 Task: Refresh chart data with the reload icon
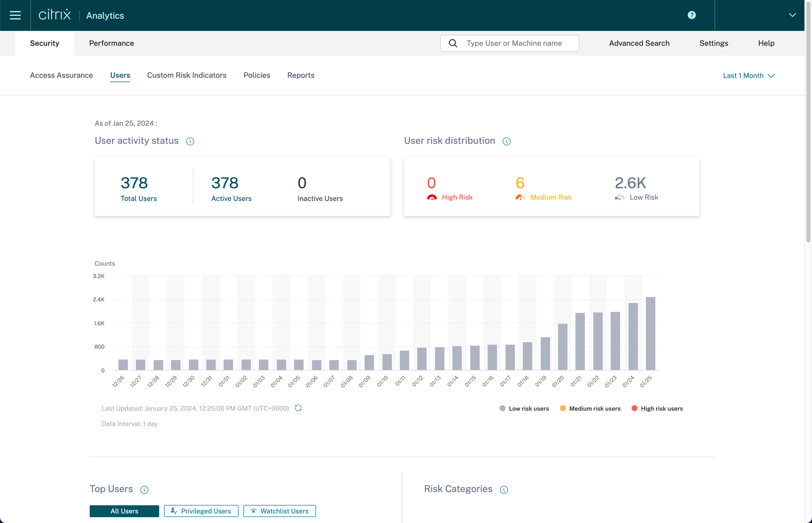pyautogui.click(x=298, y=408)
